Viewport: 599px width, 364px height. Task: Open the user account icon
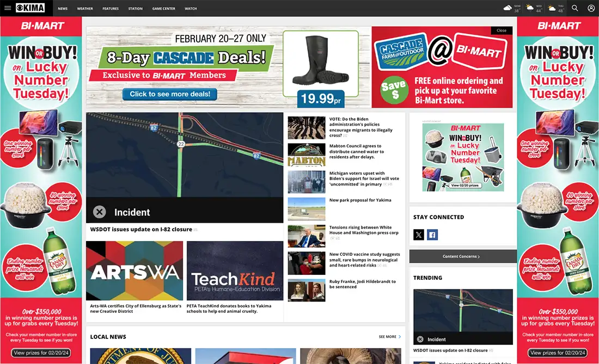coord(591,8)
